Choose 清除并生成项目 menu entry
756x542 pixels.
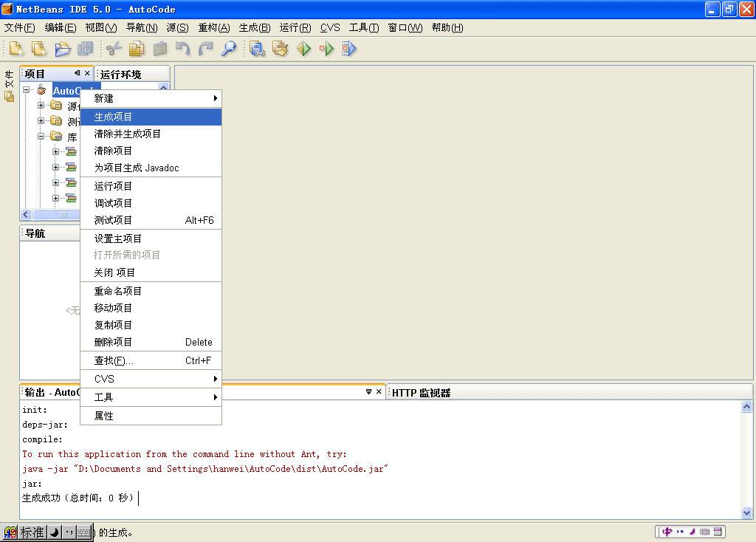(151, 134)
